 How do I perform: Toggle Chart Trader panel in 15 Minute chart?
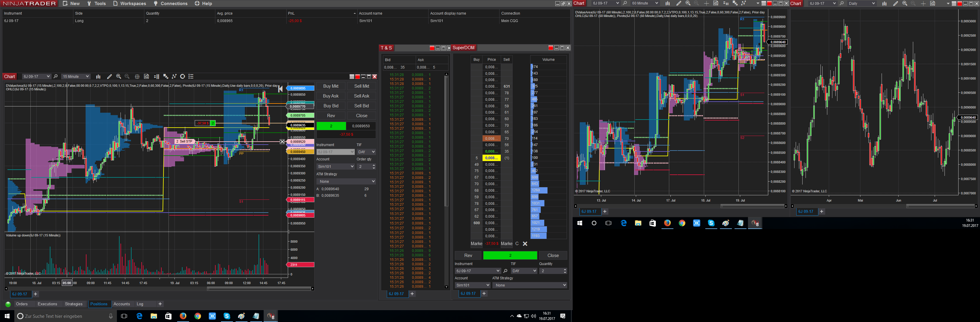[156, 76]
